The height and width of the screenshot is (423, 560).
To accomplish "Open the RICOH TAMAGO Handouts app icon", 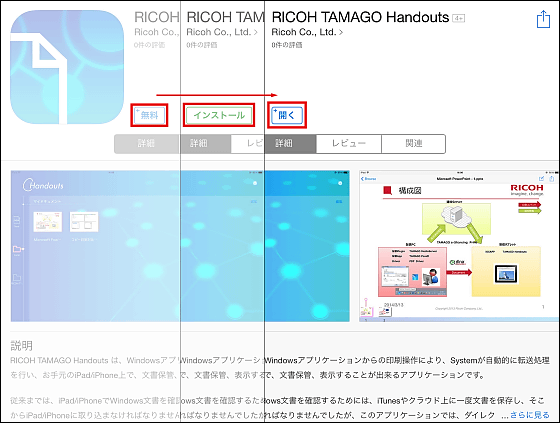I will [x=67, y=67].
